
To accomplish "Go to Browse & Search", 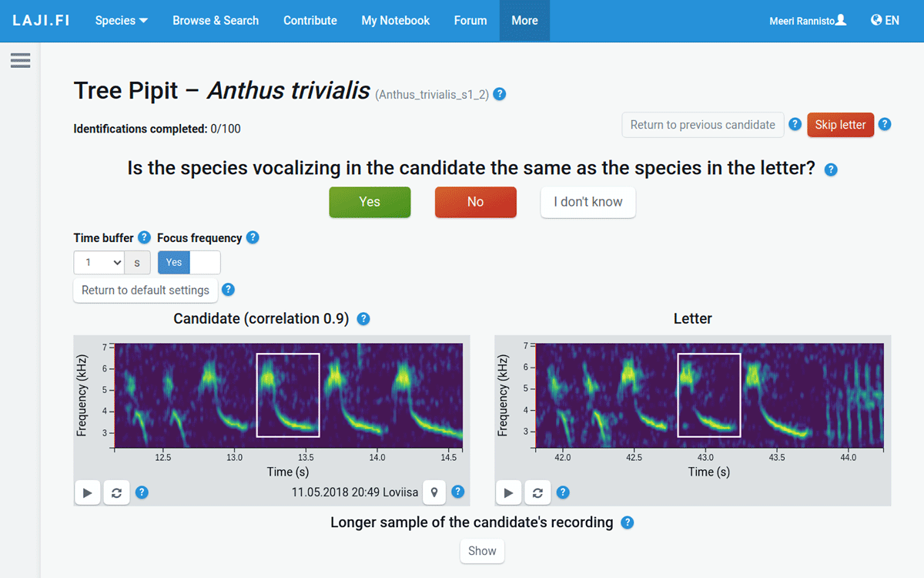I will tap(216, 21).
